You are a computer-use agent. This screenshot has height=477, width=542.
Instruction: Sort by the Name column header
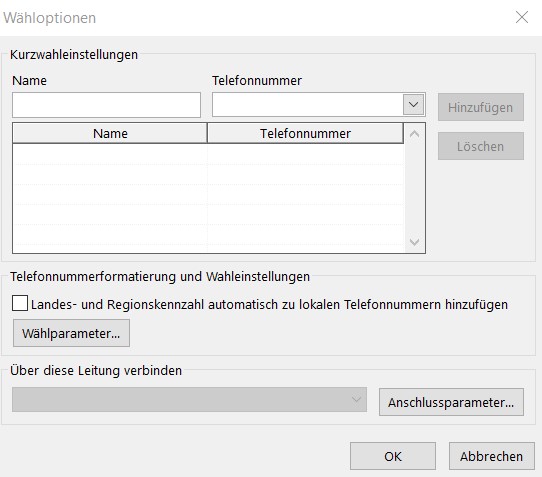[110, 133]
